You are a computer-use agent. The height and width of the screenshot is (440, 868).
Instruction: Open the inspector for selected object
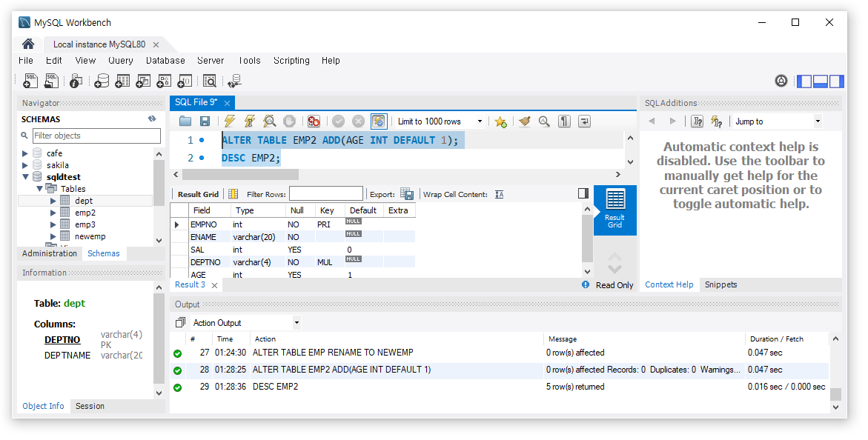[76, 81]
